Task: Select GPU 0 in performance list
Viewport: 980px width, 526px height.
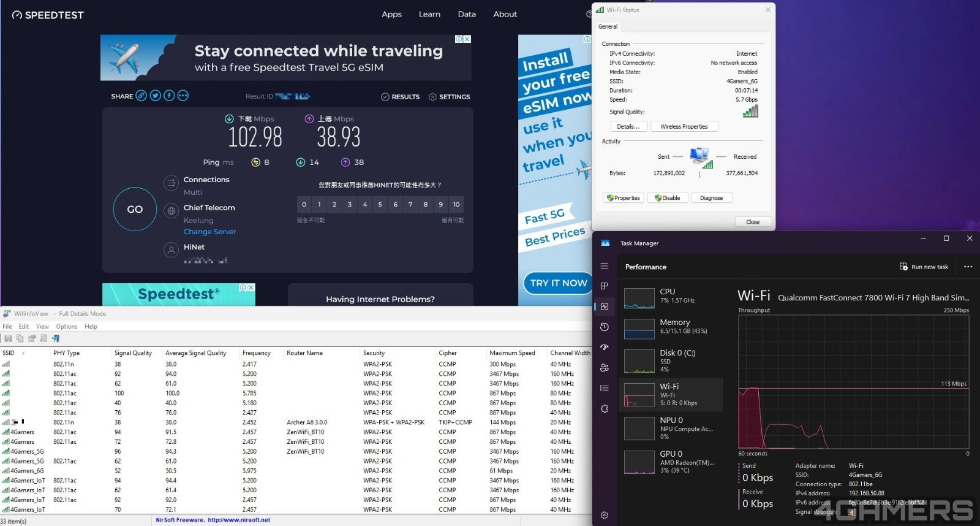Action: [x=672, y=462]
